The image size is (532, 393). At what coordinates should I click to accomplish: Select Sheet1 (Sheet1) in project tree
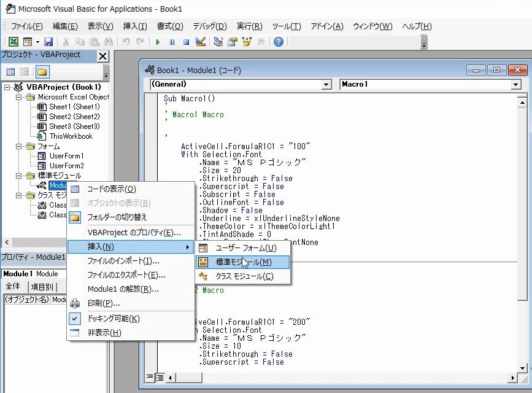74,107
